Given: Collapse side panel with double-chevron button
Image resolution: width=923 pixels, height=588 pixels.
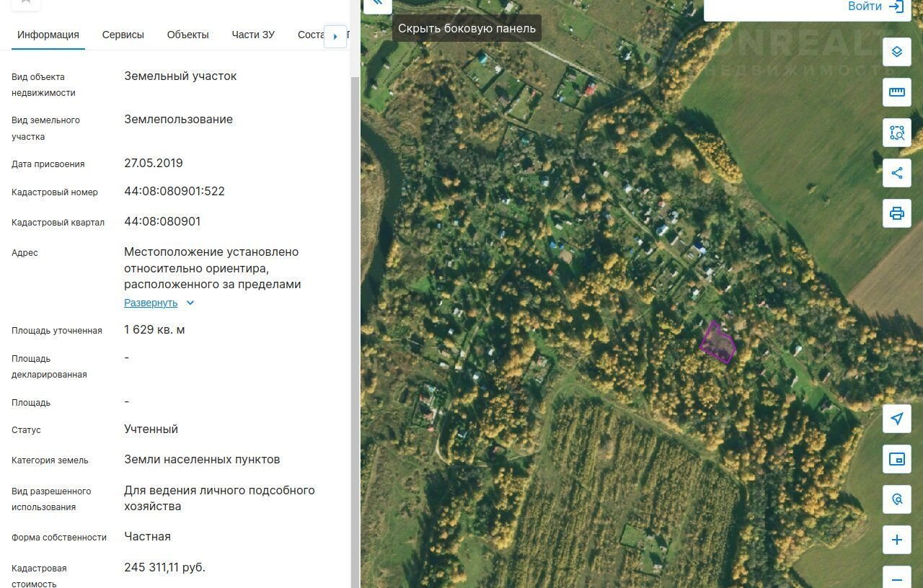Looking at the screenshot, I should click(x=377, y=4).
